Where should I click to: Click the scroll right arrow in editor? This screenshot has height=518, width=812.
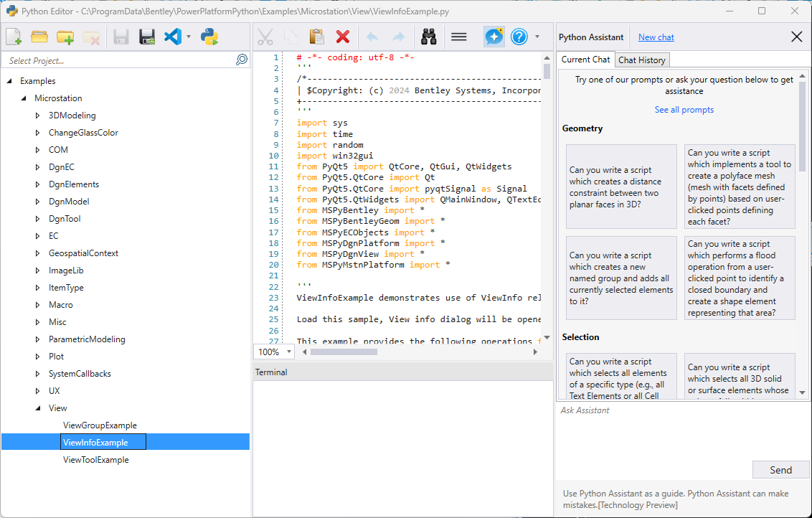coord(535,352)
